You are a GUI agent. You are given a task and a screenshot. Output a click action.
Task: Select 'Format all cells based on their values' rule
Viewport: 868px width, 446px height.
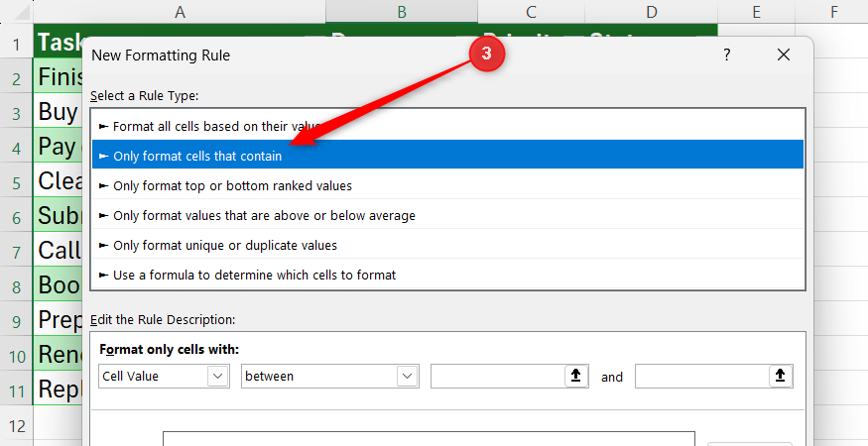447,126
